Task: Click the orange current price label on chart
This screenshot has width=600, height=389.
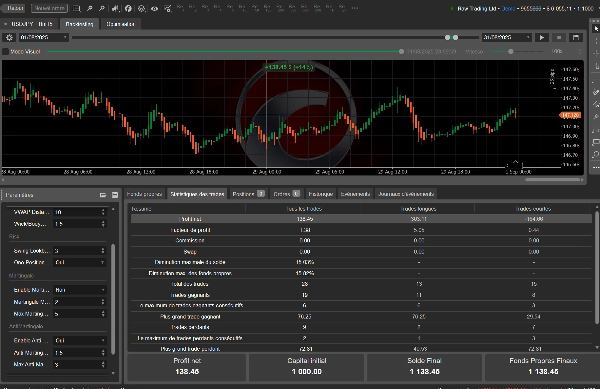Action: tap(570, 115)
